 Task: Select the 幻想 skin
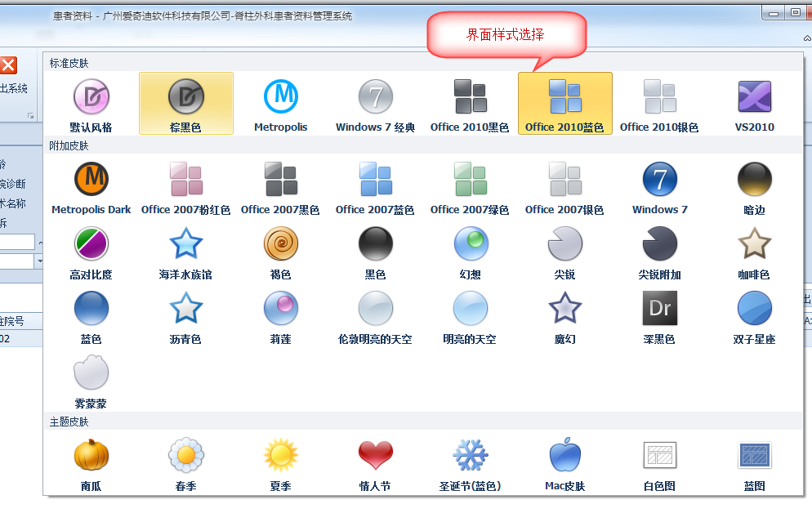(471, 252)
